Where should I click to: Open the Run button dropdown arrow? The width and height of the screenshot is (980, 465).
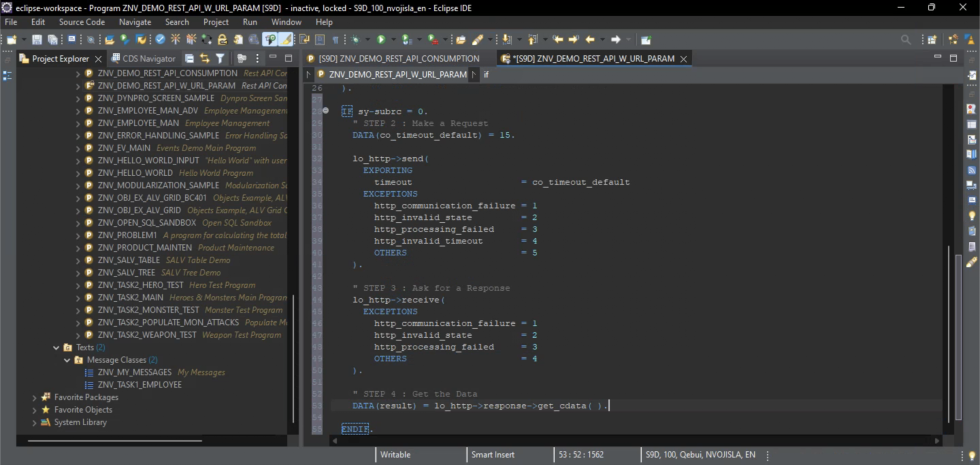(x=393, y=39)
